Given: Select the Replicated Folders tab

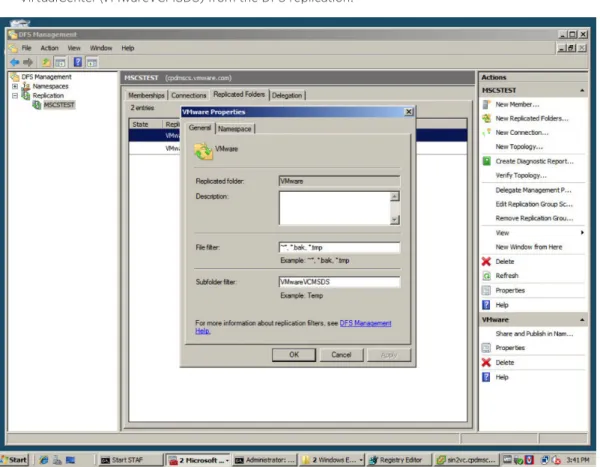Looking at the screenshot, I should point(239,94).
